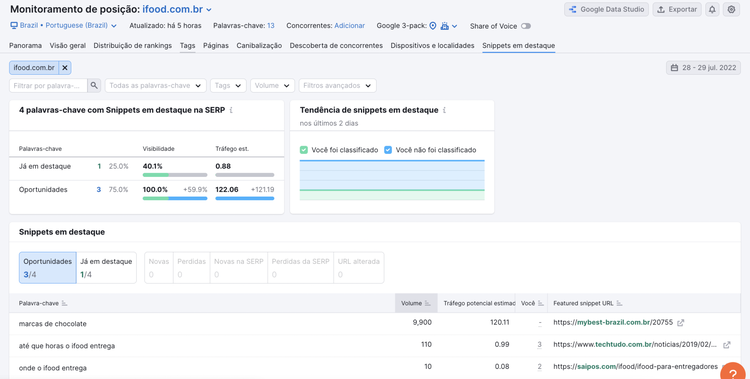
Task: Click info icon beside Snippets em destaque na SERP
Action: coord(231,110)
